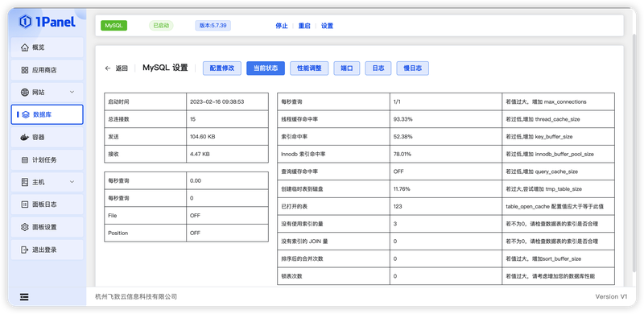The width and height of the screenshot is (644, 314).
Task: Open the 概览 menu item
Action: [47, 48]
